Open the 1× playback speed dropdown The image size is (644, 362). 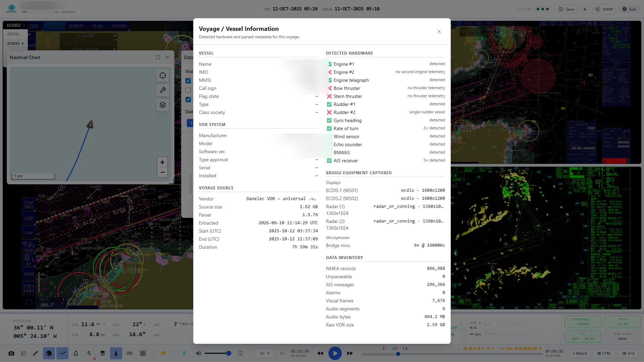(265, 353)
